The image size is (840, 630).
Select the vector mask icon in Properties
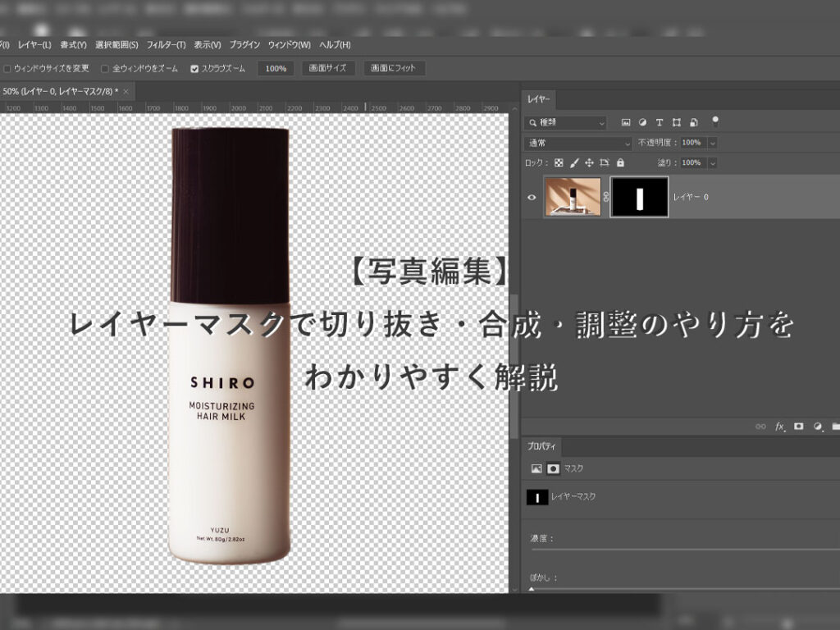[553, 468]
